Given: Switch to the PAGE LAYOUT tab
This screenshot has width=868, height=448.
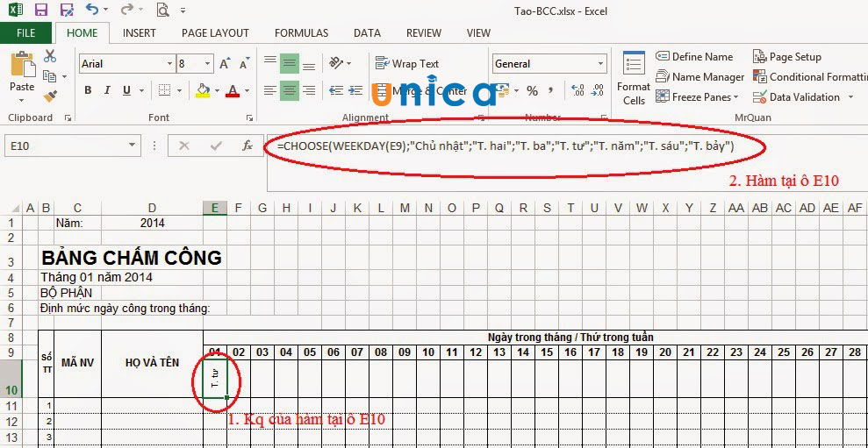Looking at the screenshot, I should (x=215, y=33).
